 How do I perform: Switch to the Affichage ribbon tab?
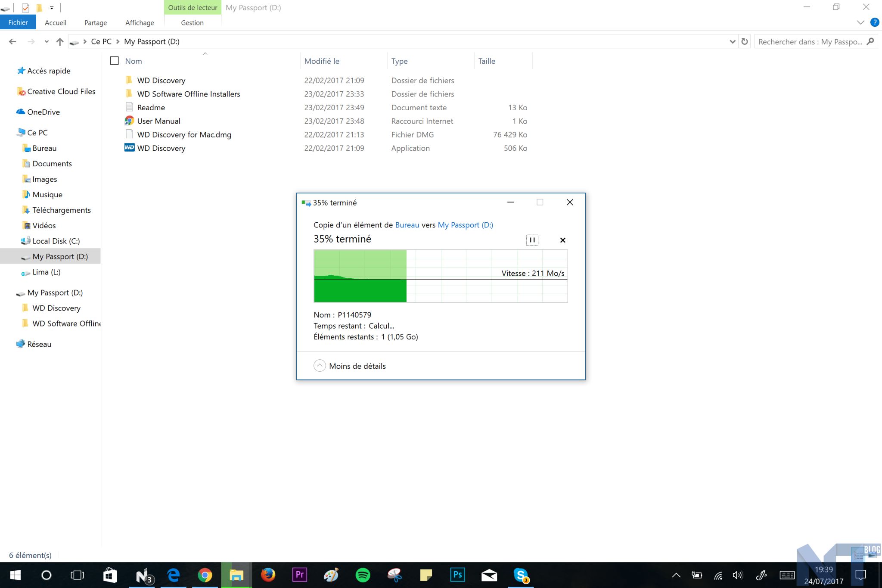pyautogui.click(x=140, y=22)
